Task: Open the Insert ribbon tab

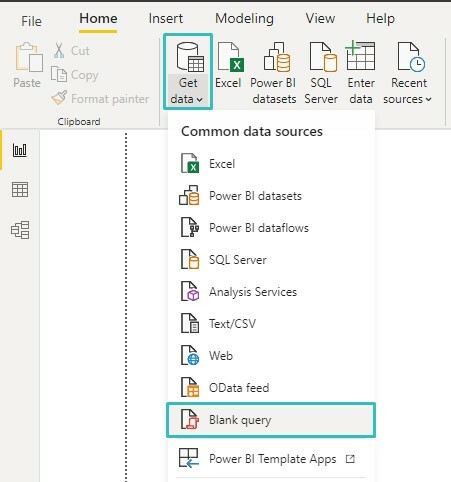Action: (x=166, y=18)
